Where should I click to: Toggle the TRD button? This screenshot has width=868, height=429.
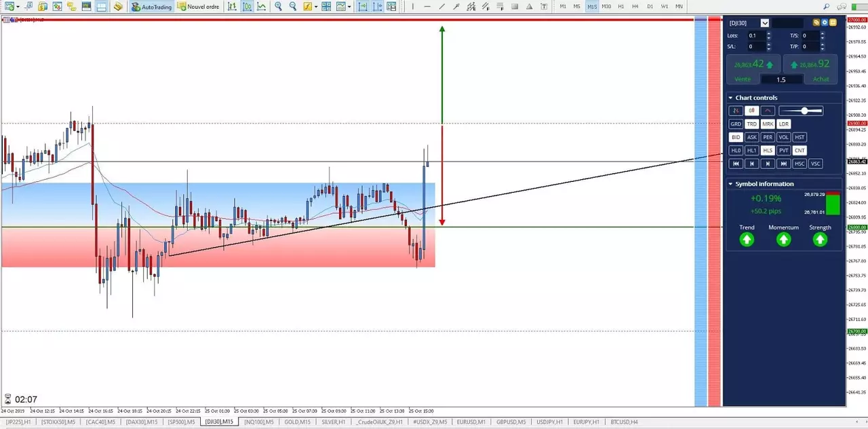[751, 124]
